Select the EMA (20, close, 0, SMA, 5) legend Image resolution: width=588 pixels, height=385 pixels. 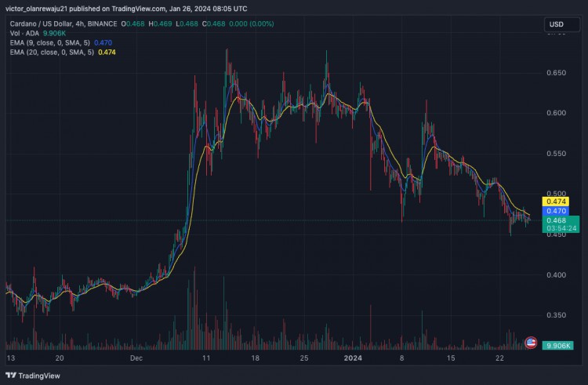tap(52, 52)
